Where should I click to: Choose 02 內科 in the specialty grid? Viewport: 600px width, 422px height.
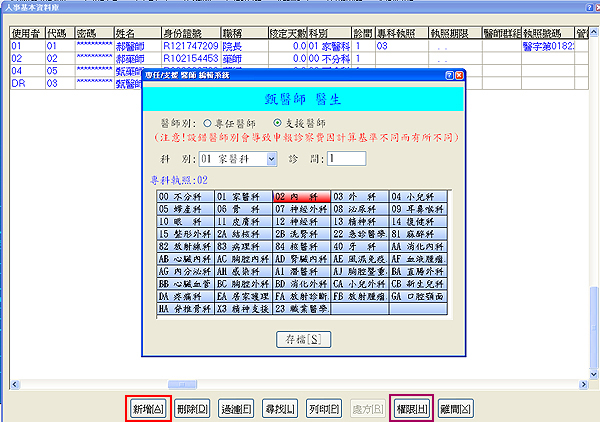[301, 197]
